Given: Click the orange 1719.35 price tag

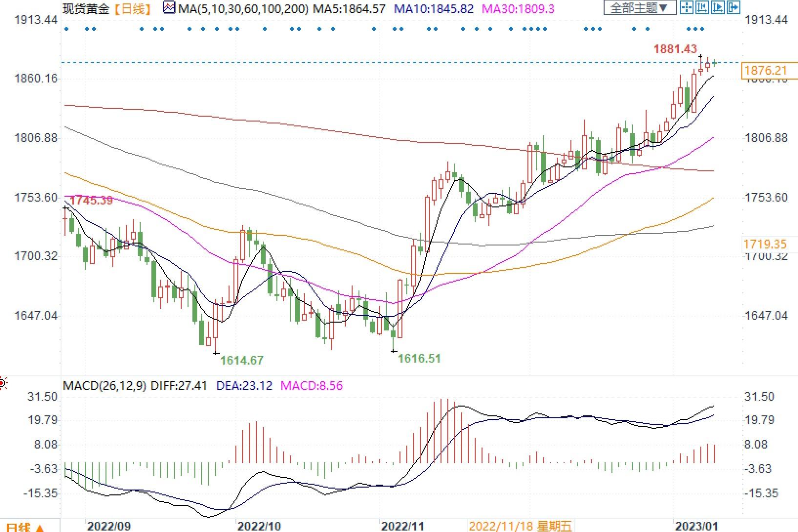Looking at the screenshot, I should pos(765,244).
